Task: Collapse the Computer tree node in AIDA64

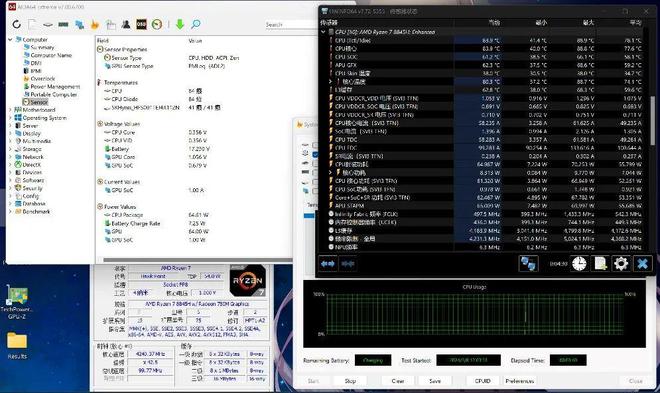Action: 11,39
